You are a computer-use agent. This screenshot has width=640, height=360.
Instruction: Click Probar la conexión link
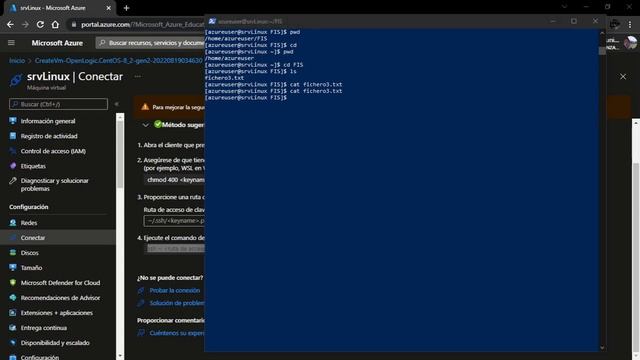click(x=175, y=291)
